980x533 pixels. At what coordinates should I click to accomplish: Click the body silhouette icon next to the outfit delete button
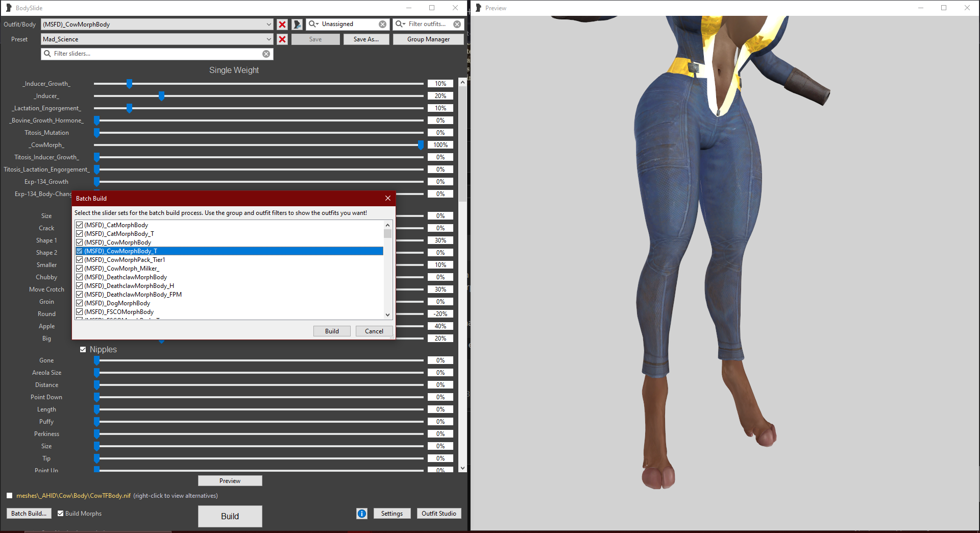click(x=297, y=24)
